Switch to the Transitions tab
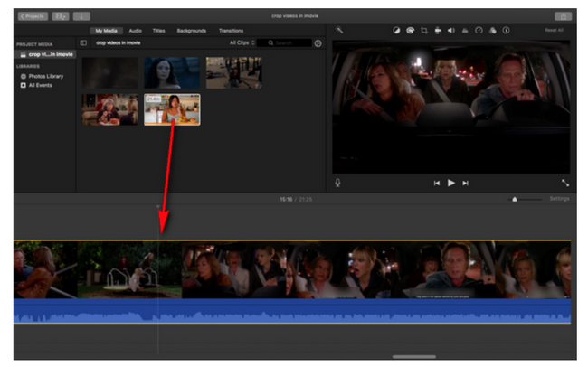 coord(231,30)
